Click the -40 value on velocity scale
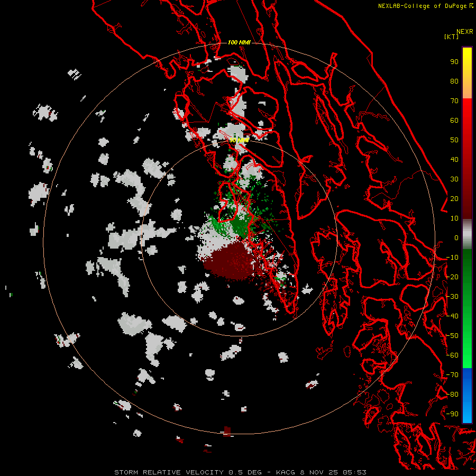476x476 pixels. [x=452, y=316]
